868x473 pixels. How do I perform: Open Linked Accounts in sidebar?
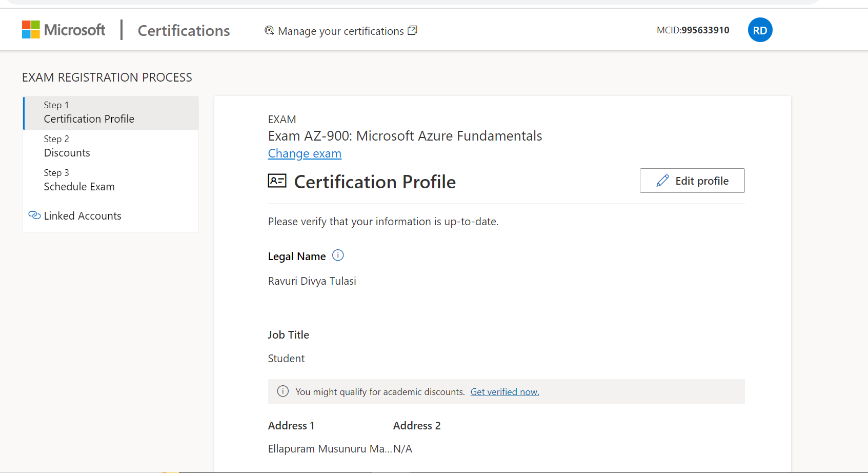(x=83, y=216)
